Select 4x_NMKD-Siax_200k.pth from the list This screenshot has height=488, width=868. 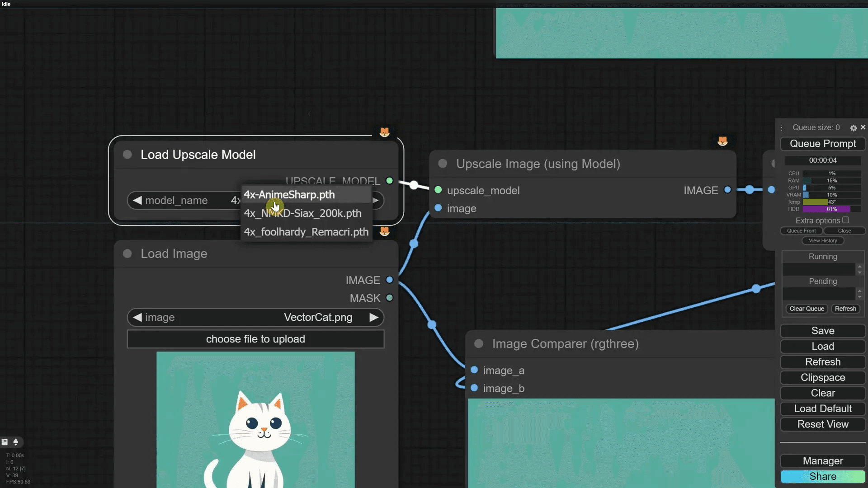coord(302,213)
